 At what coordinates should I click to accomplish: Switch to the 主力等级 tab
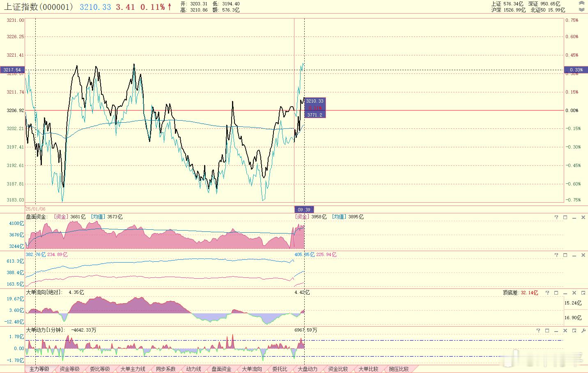[x=39, y=369]
